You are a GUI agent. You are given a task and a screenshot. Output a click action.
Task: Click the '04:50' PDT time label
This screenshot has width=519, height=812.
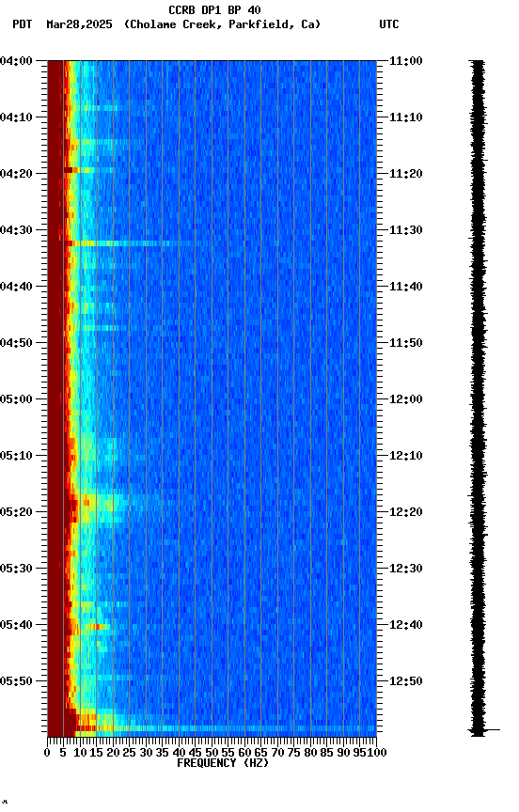(x=16, y=343)
